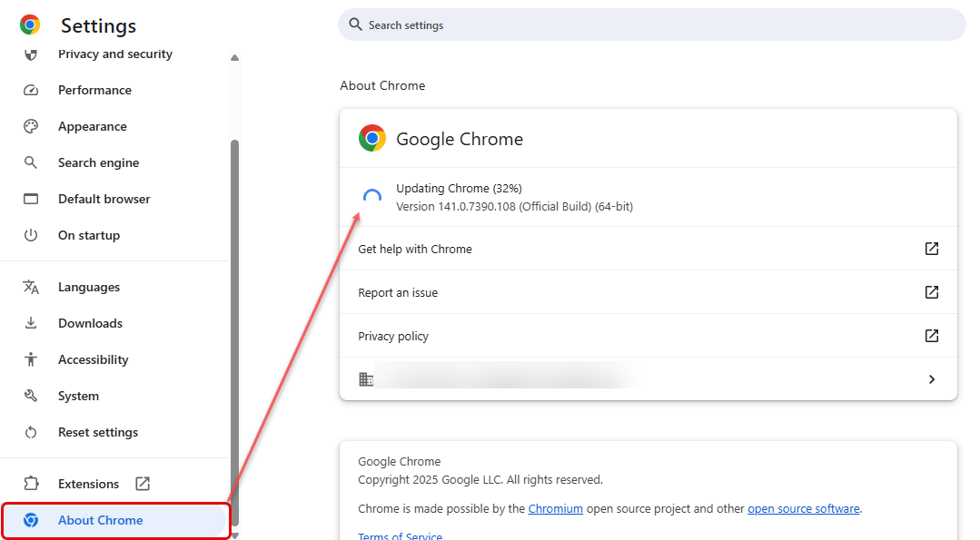Click the On startup power icon
This screenshot has width=980, height=540.
pyautogui.click(x=31, y=235)
